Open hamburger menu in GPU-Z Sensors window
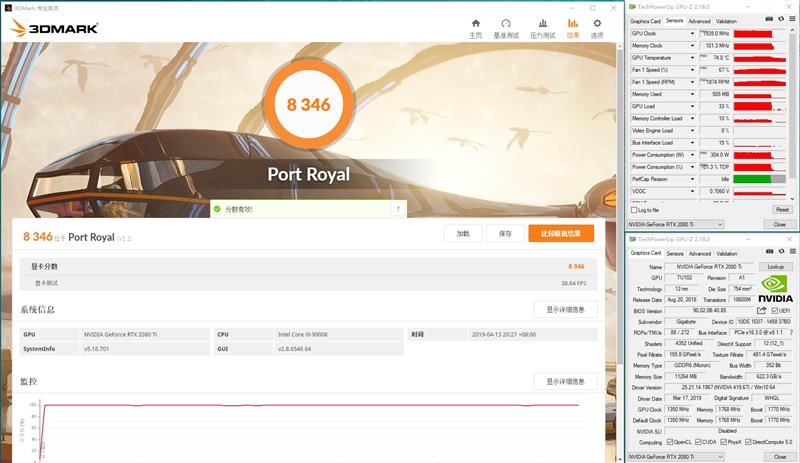 click(x=793, y=19)
